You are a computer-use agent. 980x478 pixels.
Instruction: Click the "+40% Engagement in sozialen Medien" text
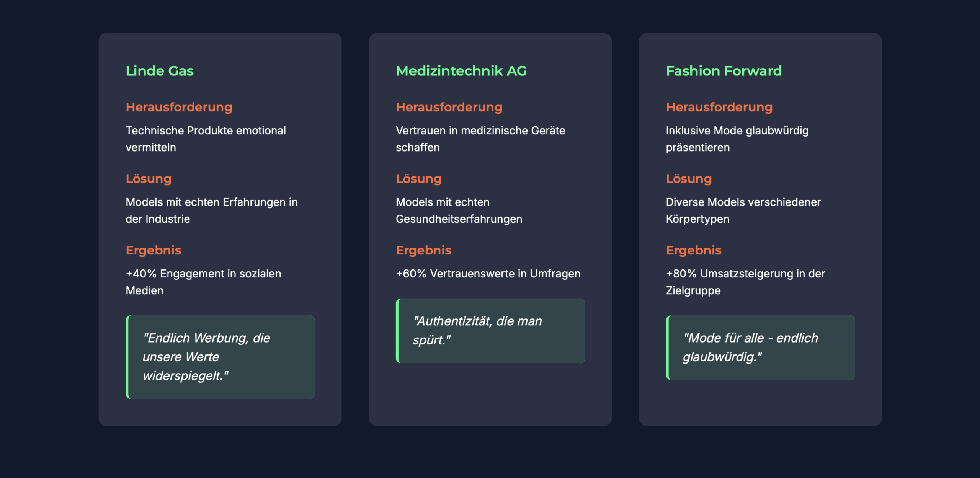pos(204,282)
